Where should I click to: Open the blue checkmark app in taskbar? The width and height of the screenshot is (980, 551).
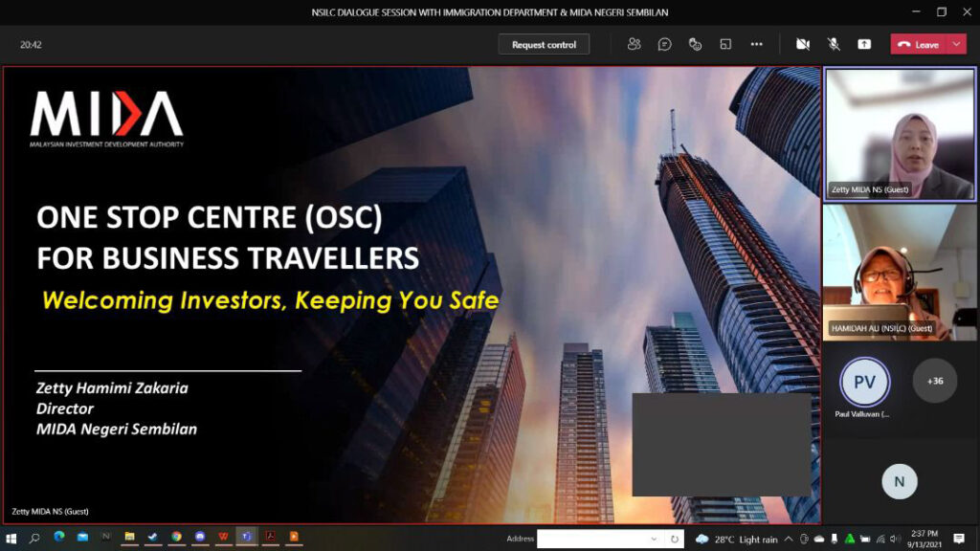(x=152, y=537)
